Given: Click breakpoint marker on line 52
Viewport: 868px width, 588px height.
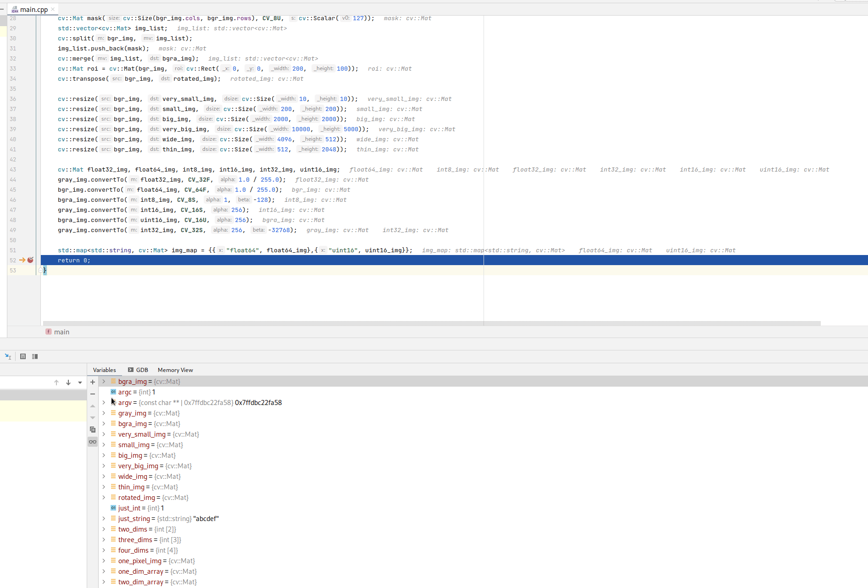Looking at the screenshot, I should point(30,260).
